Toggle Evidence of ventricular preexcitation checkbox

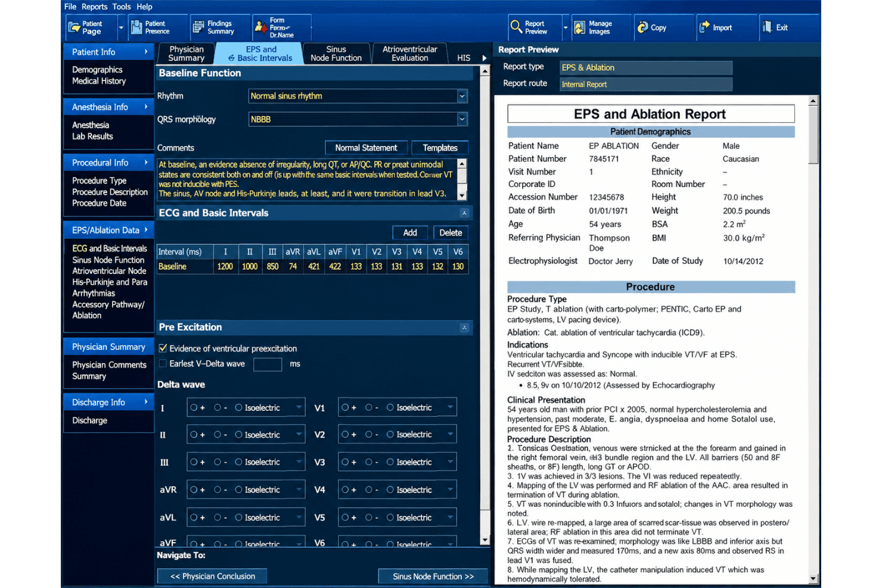pos(163,348)
